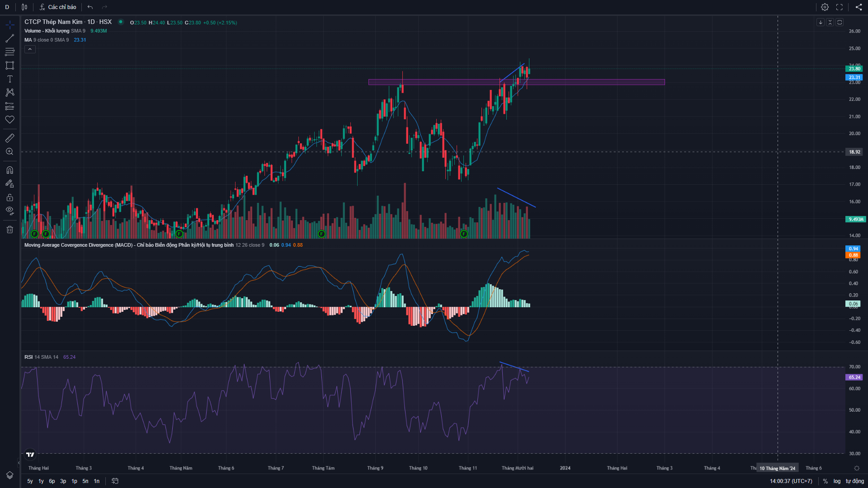
Task: Toggle lock all drawing tools
Action: (x=9, y=197)
